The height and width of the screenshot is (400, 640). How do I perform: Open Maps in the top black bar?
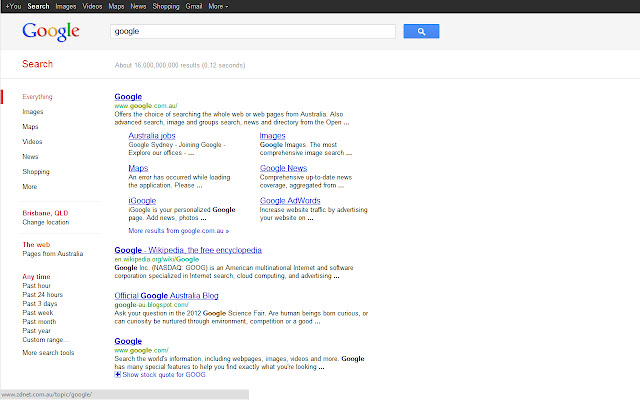click(116, 7)
